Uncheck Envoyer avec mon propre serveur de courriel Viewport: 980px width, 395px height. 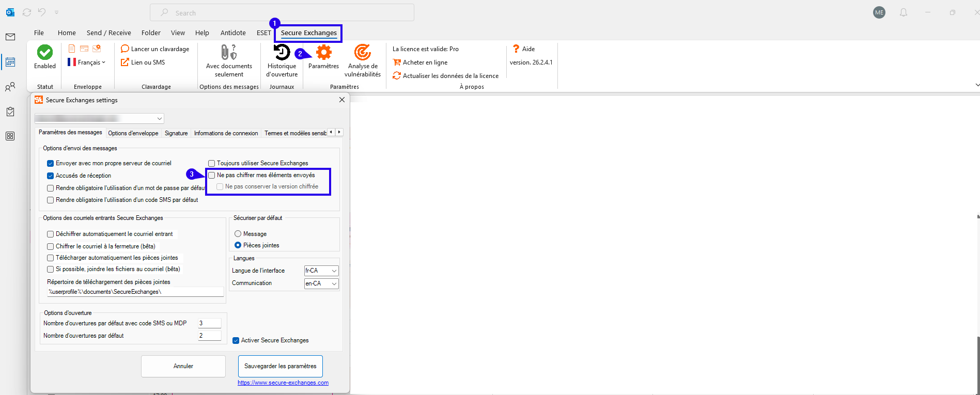(51, 164)
